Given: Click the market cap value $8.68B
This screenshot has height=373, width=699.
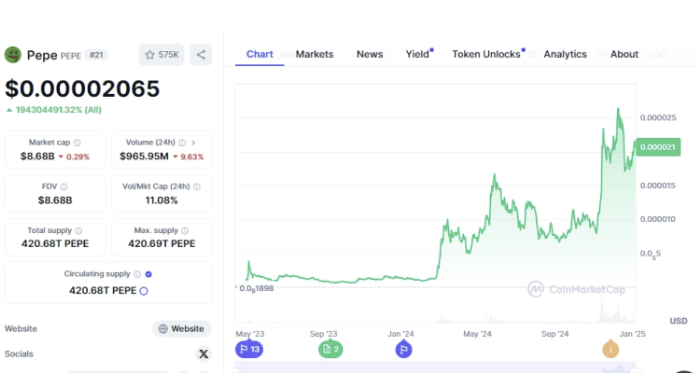Looking at the screenshot, I should pos(37,156).
